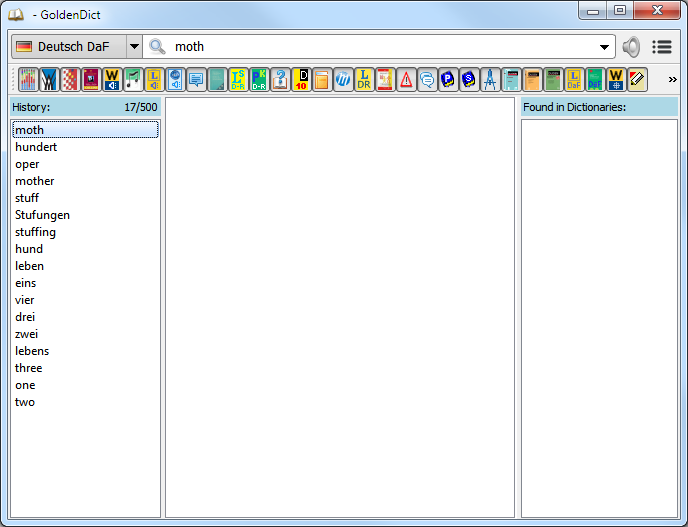688x527 pixels.
Task: Click the red-white book cover icon after L DR
Action: [x=385, y=79]
